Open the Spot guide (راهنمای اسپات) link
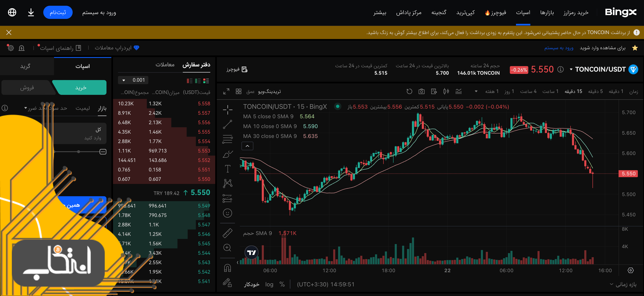This screenshot has width=644, height=296. 60,48
